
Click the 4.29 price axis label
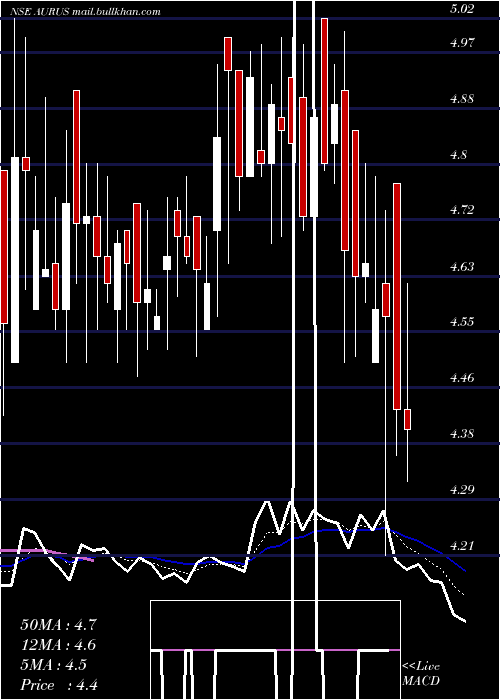462,490
